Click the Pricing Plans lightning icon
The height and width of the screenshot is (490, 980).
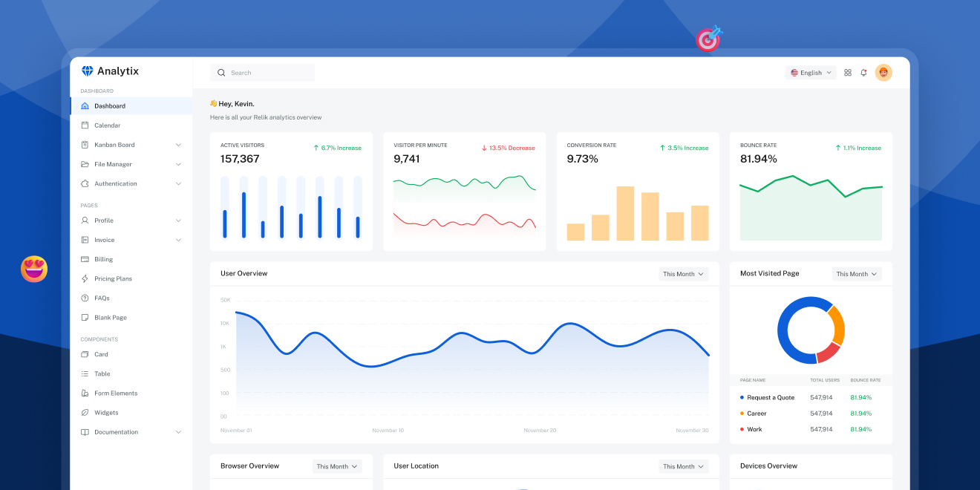[x=85, y=278]
